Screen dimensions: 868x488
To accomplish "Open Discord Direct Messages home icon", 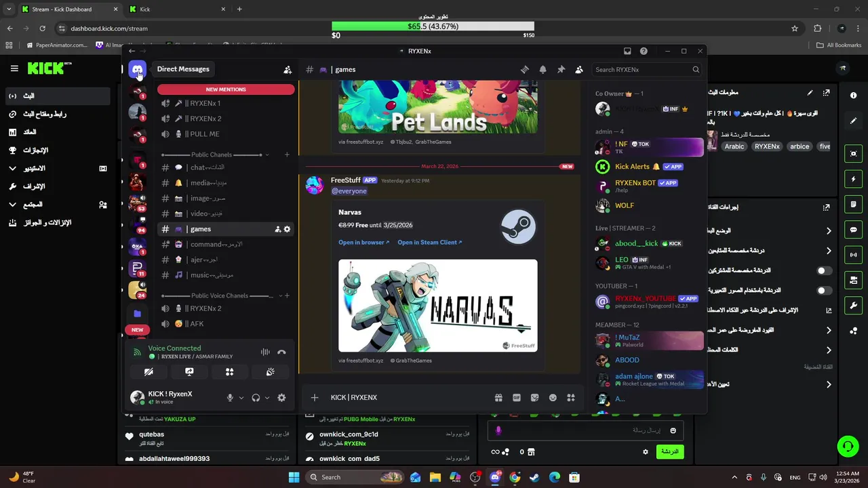I will coord(138,69).
